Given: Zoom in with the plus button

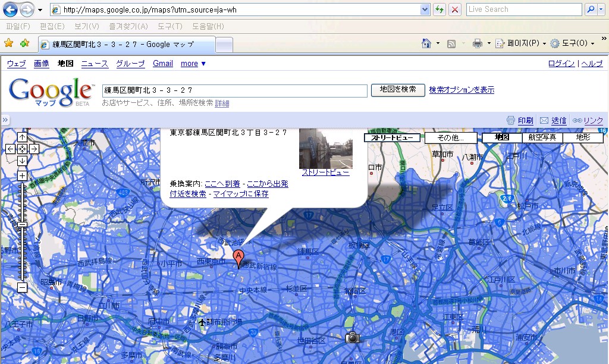Looking at the screenshot, I should click(22, 175).
